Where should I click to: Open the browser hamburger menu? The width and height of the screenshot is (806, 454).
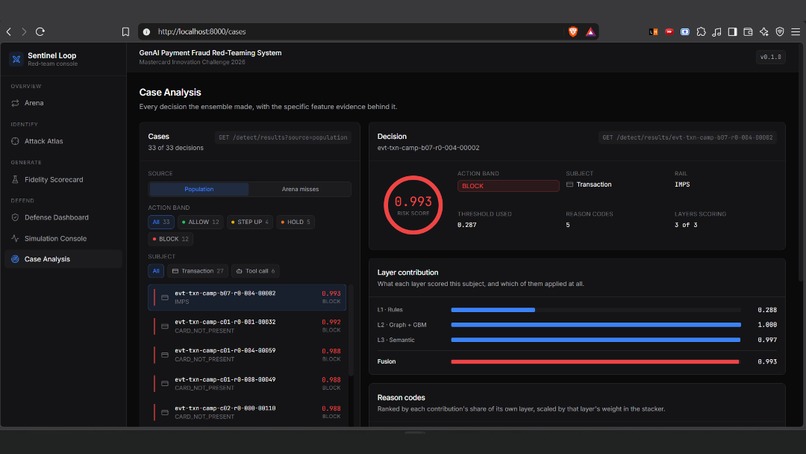point(795,32)
